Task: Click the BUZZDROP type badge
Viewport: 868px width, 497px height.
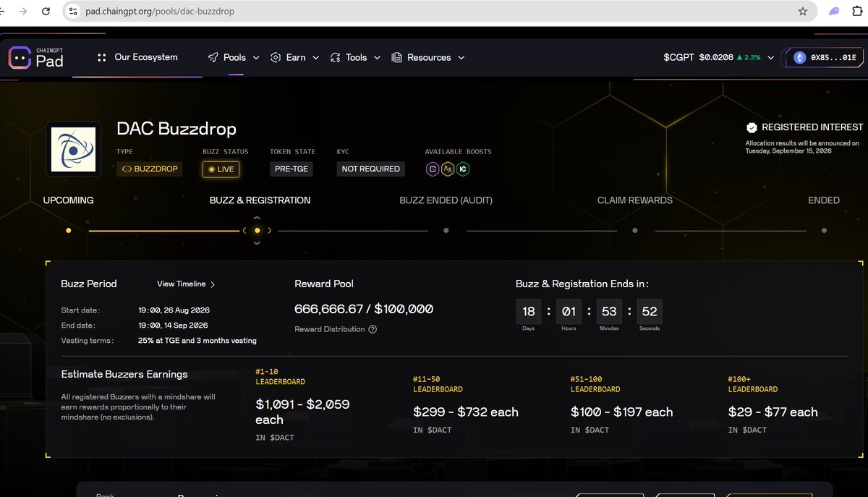Action: (150, 169)
